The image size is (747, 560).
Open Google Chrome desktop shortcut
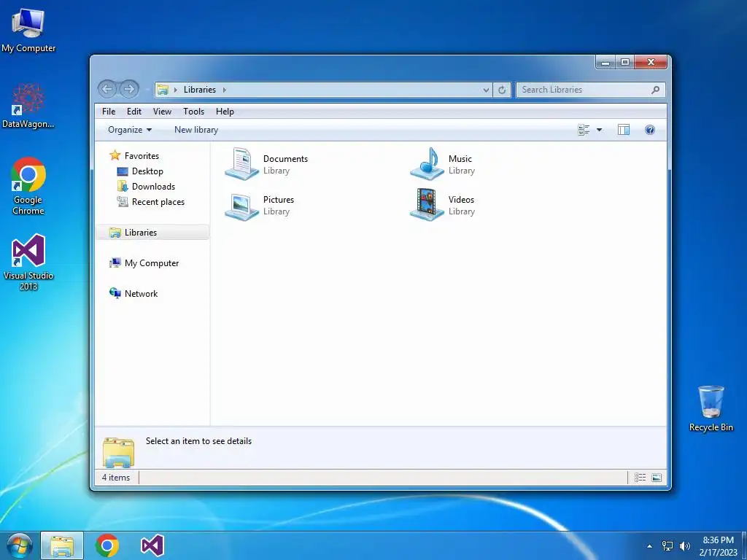28,186
